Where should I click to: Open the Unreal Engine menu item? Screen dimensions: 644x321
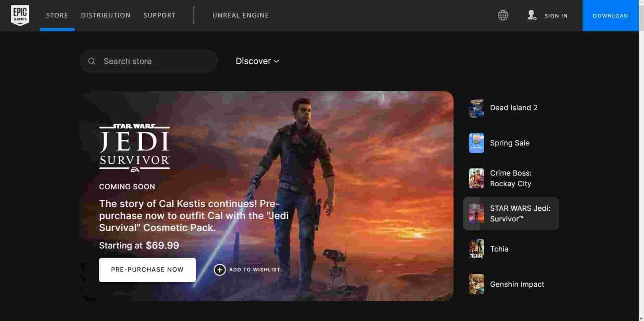(x=241, y=15)
